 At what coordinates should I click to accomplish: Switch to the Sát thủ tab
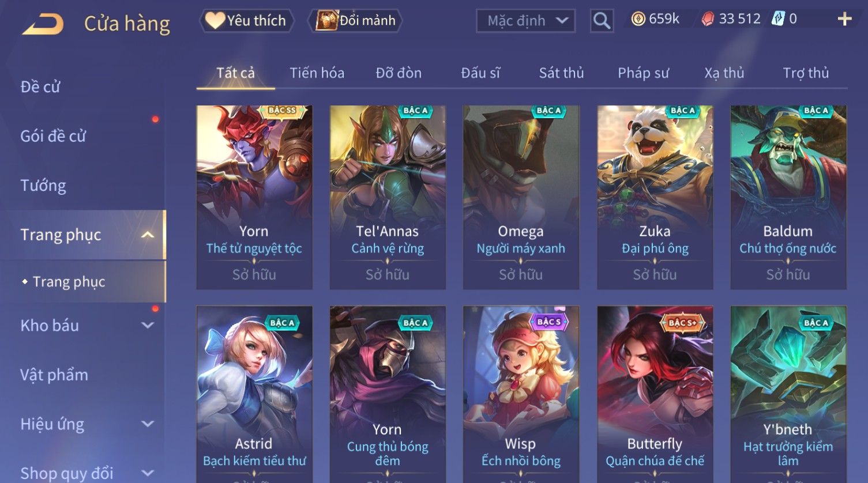561,73
